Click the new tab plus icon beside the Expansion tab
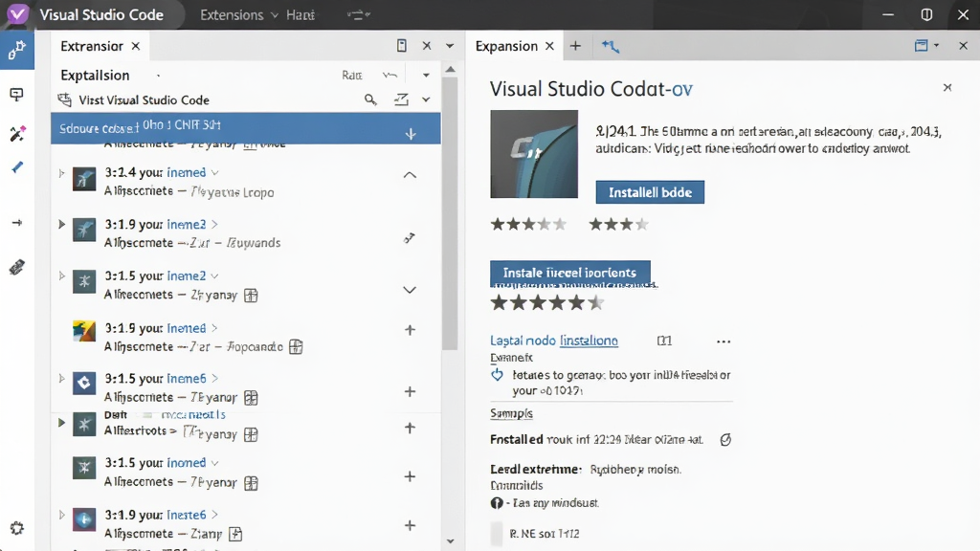The width and height of the screenshot is (980, 551). tap(575, 46)
